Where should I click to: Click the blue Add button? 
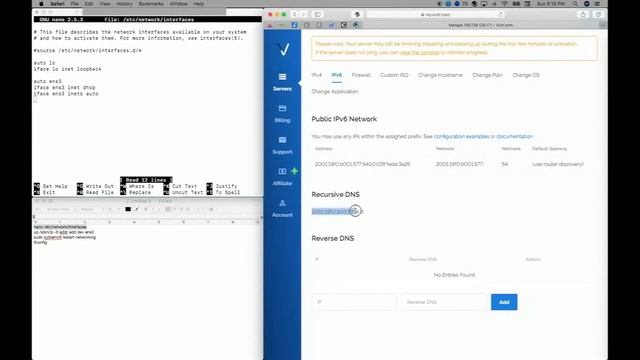[x=504, y=302]
